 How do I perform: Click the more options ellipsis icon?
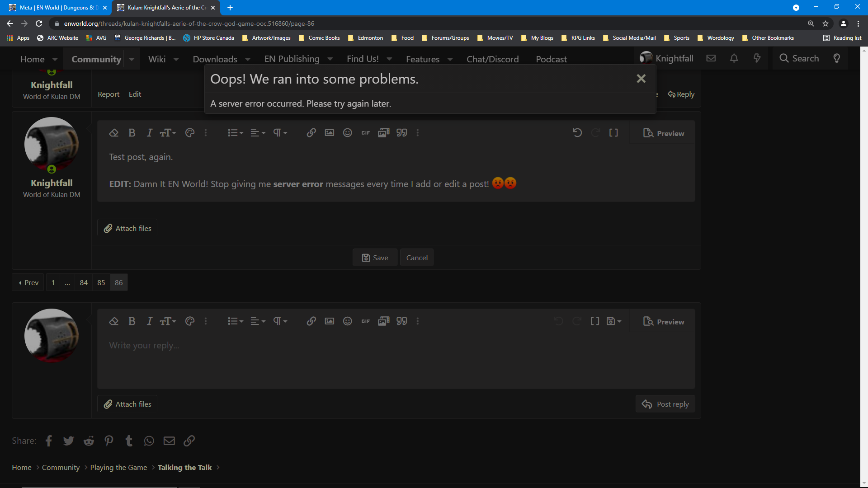click(417, 132)
